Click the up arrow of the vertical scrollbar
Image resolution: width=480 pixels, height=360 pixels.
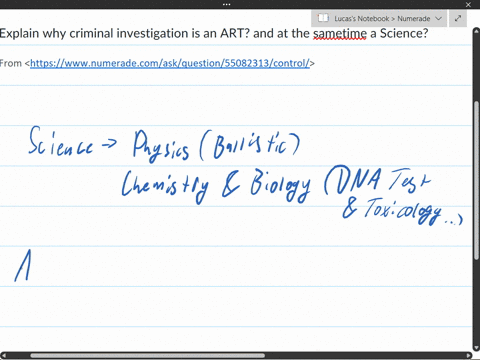(x=476, y=32)
